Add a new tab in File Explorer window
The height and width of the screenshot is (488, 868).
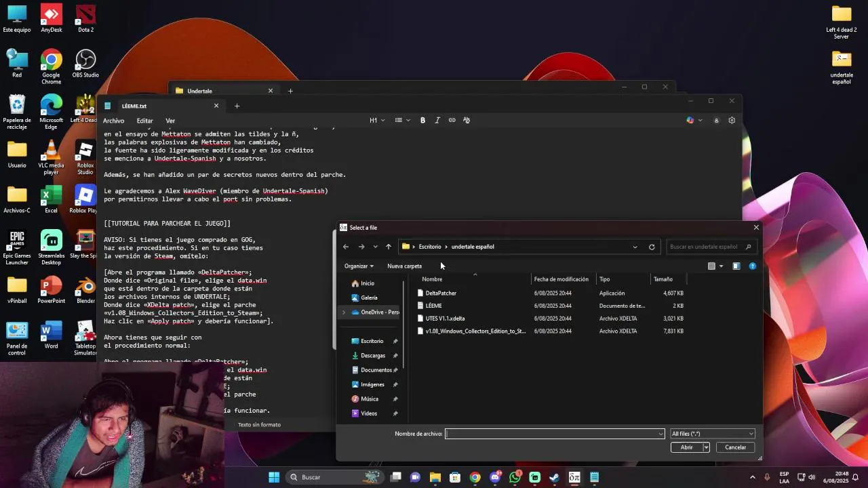[290, 91]
